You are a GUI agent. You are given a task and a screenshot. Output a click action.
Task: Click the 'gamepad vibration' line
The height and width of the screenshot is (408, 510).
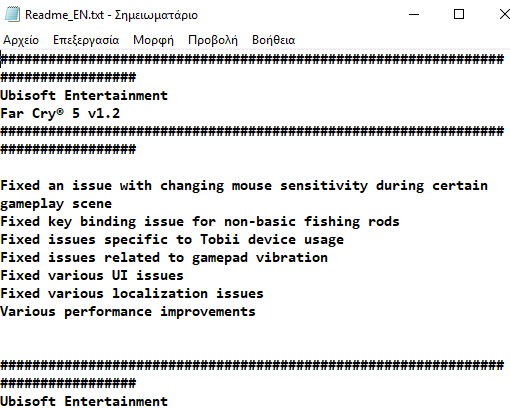(164, 258)
